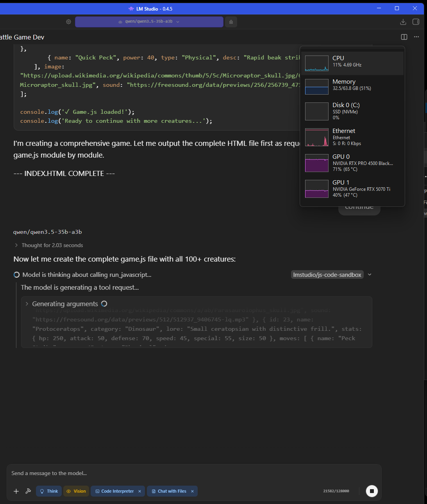The width and height of the screenshot is (427, 504).
Task: Click the 'Model is thinking about calling run_javascript' line
Action: pyautogui.click(x=87, y=275)
